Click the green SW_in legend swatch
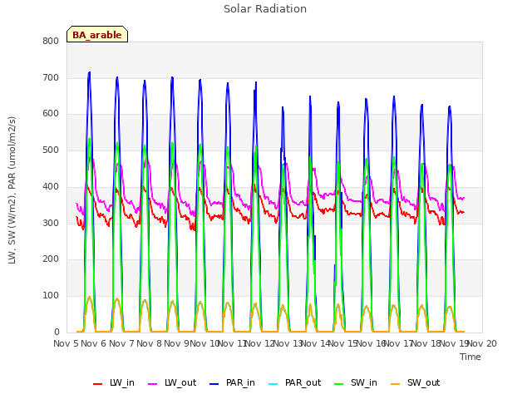532x399 pixels. (x=339, y=384)
